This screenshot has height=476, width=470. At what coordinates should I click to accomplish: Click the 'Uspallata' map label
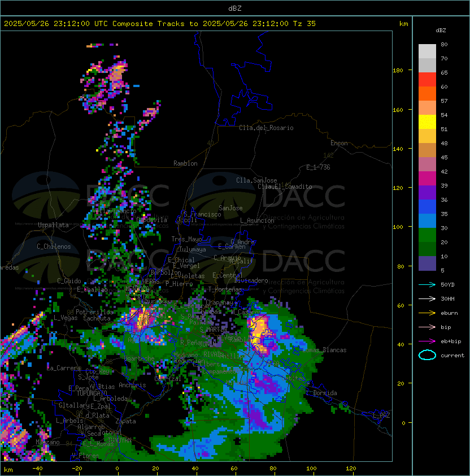[53, 225]
